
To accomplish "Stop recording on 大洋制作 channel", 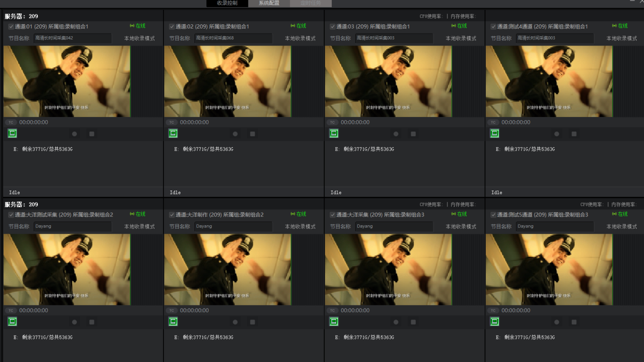I will coord(253,322).
